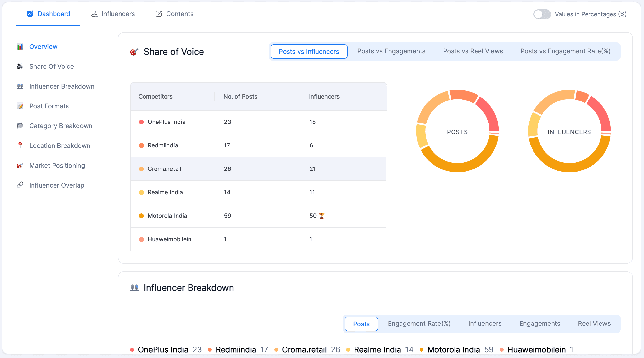Select the Croma.retail table row name

click(164, 169)
